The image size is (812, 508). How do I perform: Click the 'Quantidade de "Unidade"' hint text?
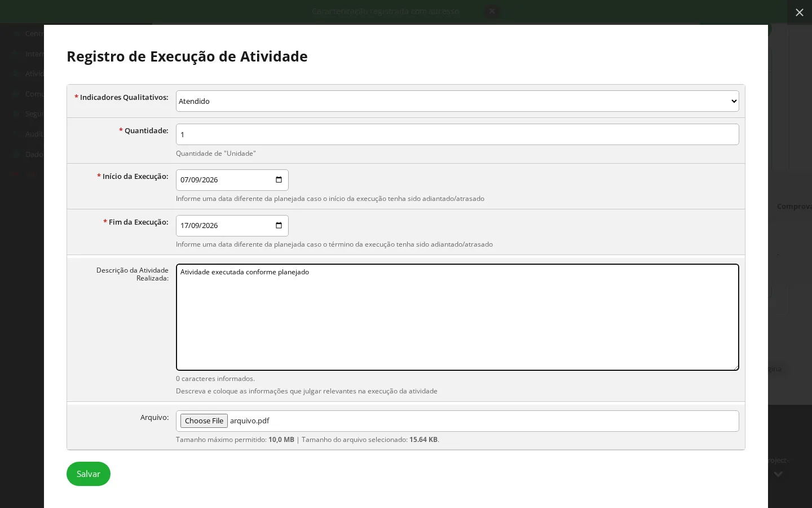216,154
